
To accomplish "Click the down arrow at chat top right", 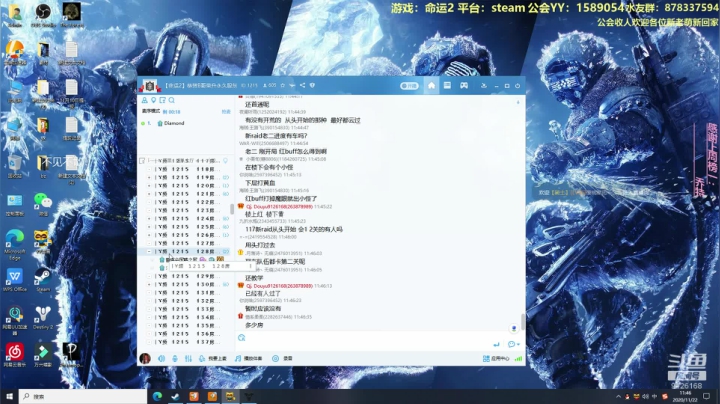I will click(x=518, y=102).
